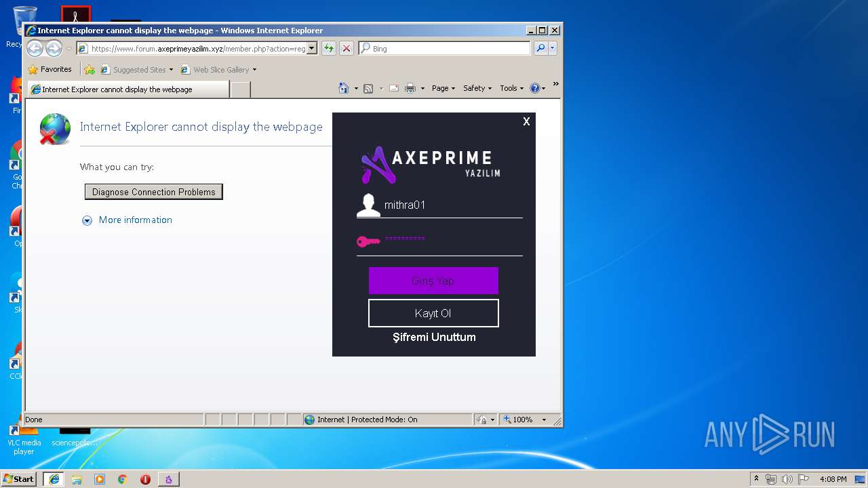Click the Action Center flag tray icon
868x488 pixels.
[804, 479]
